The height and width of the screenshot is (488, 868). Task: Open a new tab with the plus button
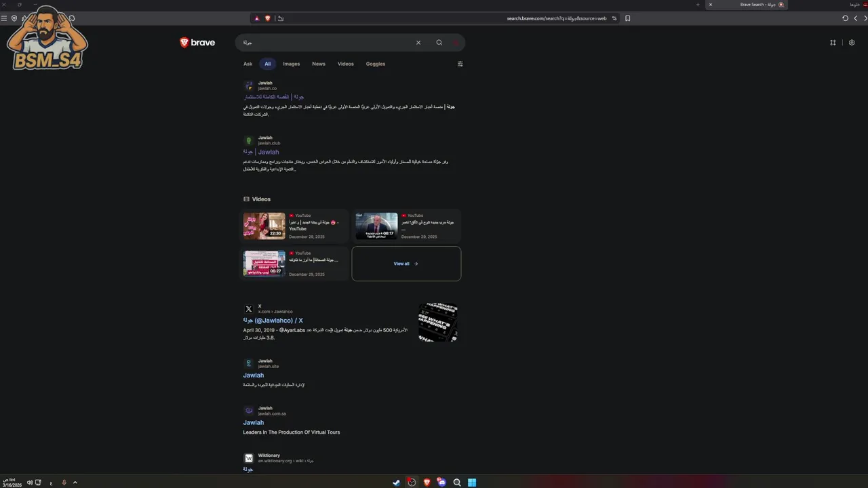point(698,5)
